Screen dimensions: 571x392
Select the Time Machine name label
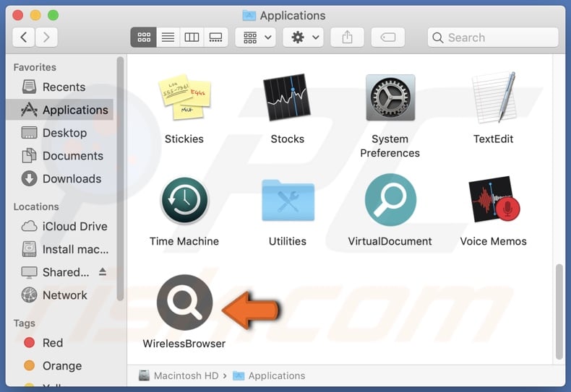point(184,241)
